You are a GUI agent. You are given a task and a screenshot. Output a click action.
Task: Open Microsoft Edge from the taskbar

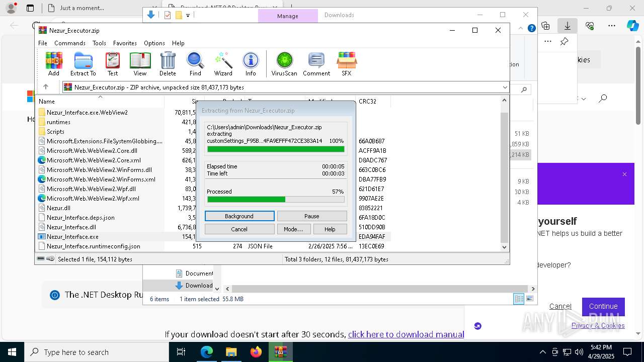click(207, 352)
